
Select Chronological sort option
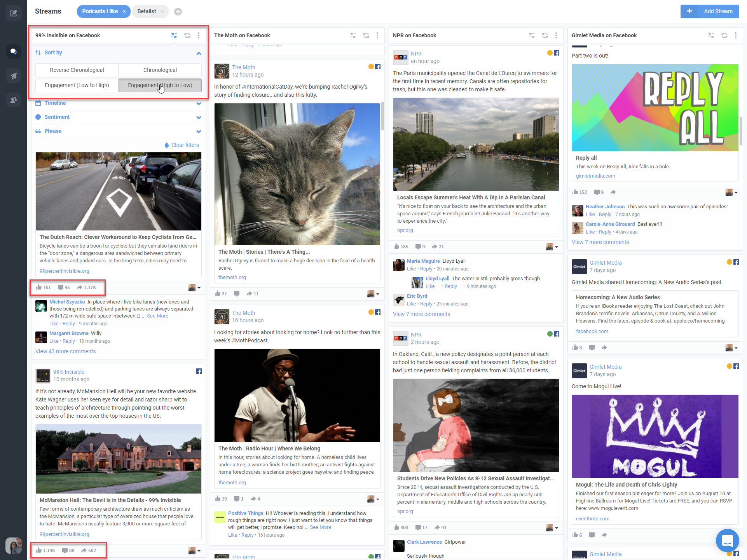click(x=160, y=70)
